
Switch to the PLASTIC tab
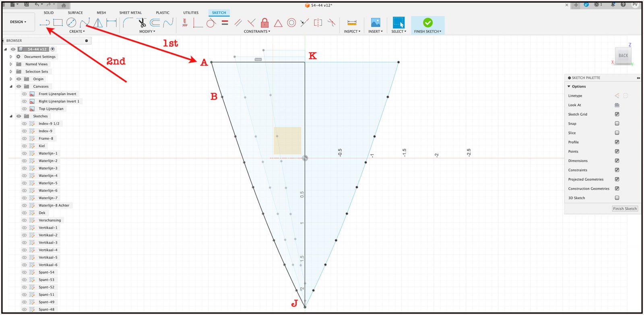tap(163, 13)
